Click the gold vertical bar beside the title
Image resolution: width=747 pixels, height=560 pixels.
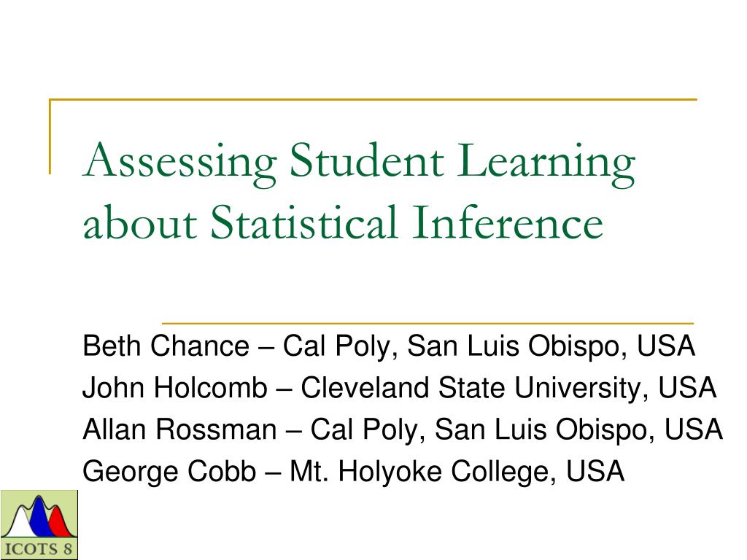(50, 136)
